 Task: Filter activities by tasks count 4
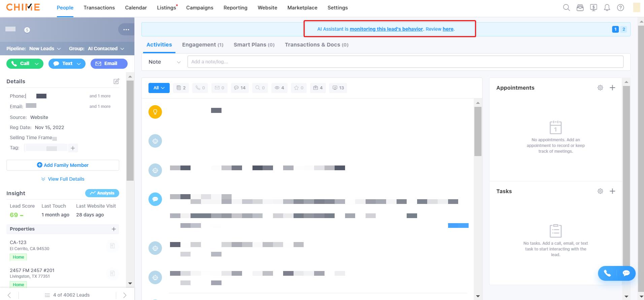[318, 88]
